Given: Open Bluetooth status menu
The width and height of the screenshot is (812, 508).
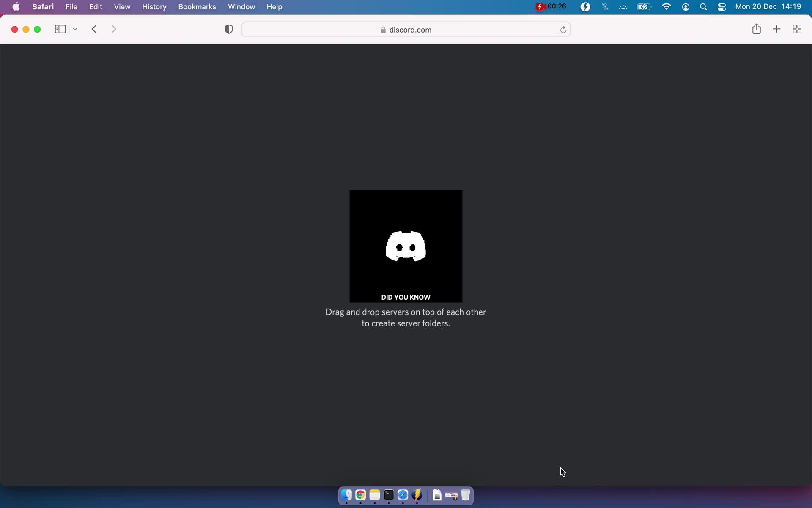Looking at the screenshot, I should coord(605,7).
